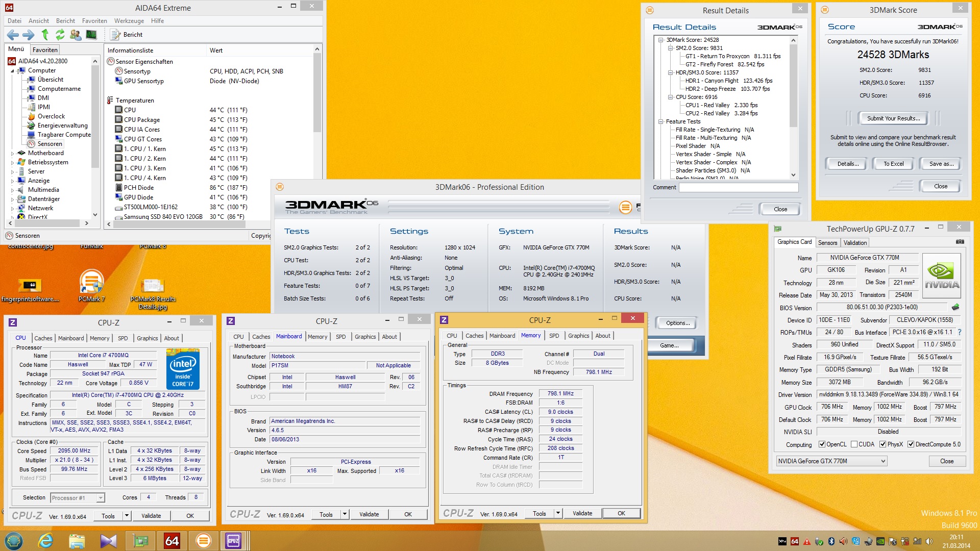Switch to the Favoriten tab in AIDA64
The width and height of the screenshot is (980, 551).
tap(45, 50)
